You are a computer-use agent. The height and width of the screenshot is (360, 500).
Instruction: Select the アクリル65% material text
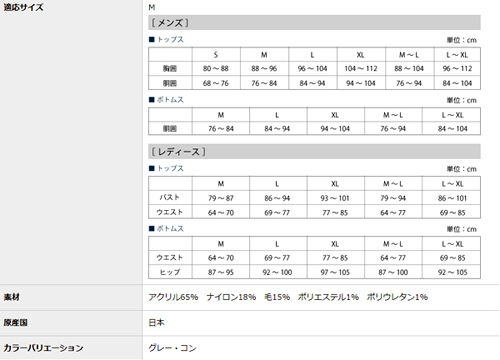(173, 297)
